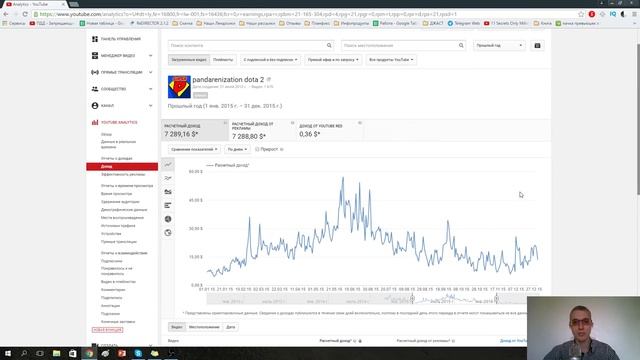Focus the location search input field
The width and height of the screenshot is (640, 360).
pos(399,45)
